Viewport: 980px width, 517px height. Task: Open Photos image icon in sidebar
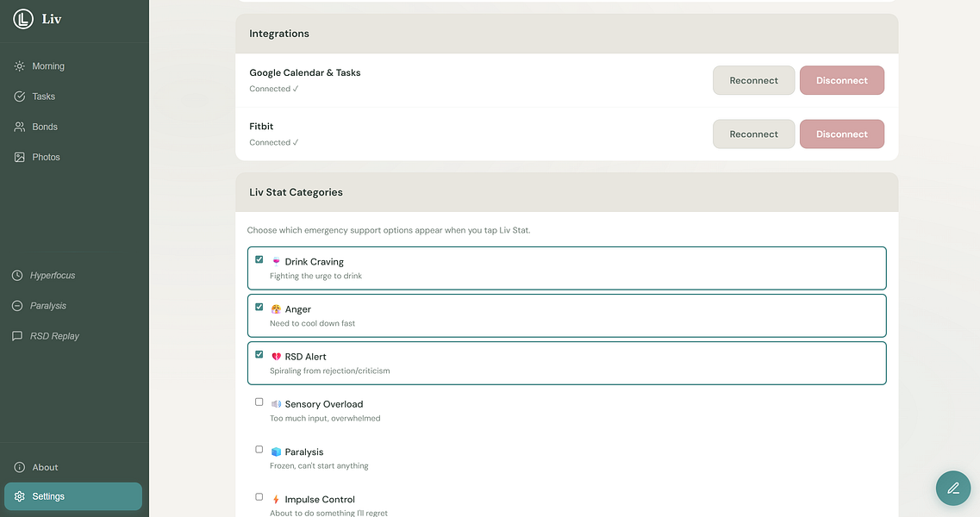tap(19, 157)
